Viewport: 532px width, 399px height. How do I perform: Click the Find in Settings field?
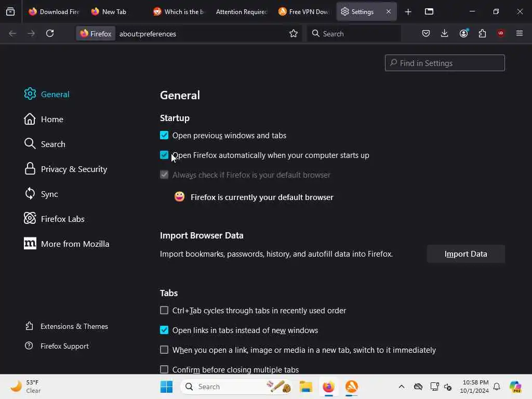[x=445, y=63]
